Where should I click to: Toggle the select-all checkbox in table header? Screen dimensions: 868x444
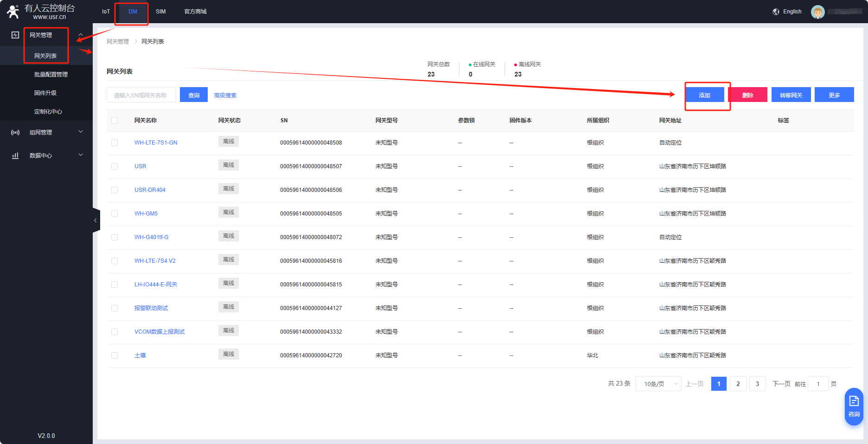[115, 121]
